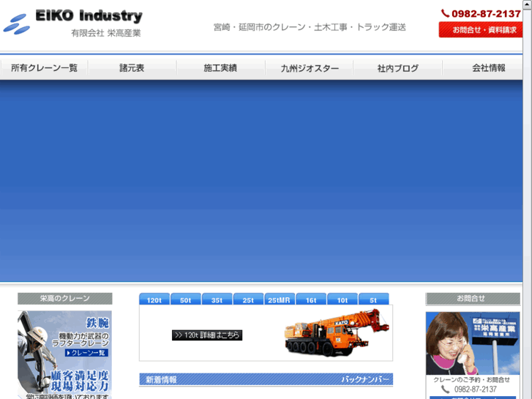Open the バックナンバー link
Image resolution: width=532 pixels, height=399 pixels.
[x=365, y=379]
